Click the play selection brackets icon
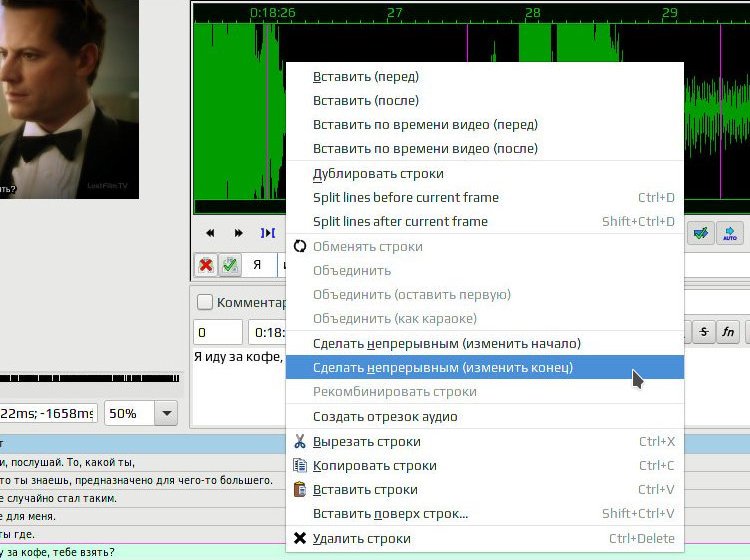Image resolution: width=750 pixels, height=560 pixels. coord(267,233)
